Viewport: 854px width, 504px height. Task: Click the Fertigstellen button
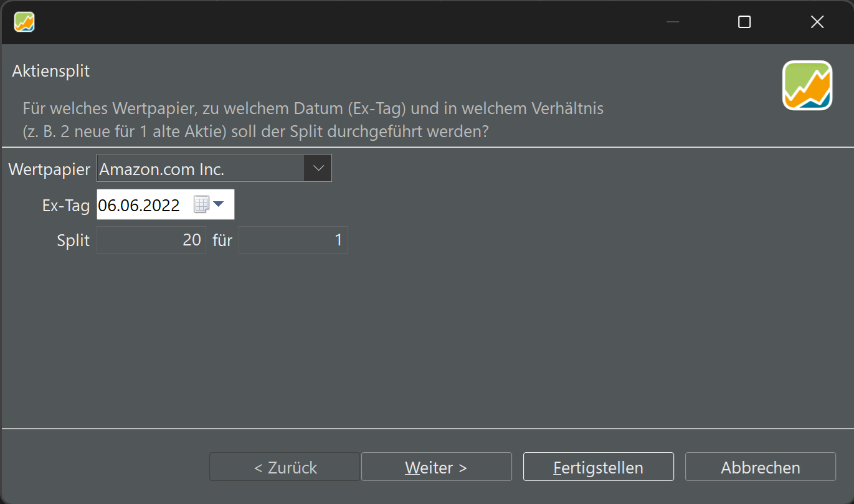point(598,467)
